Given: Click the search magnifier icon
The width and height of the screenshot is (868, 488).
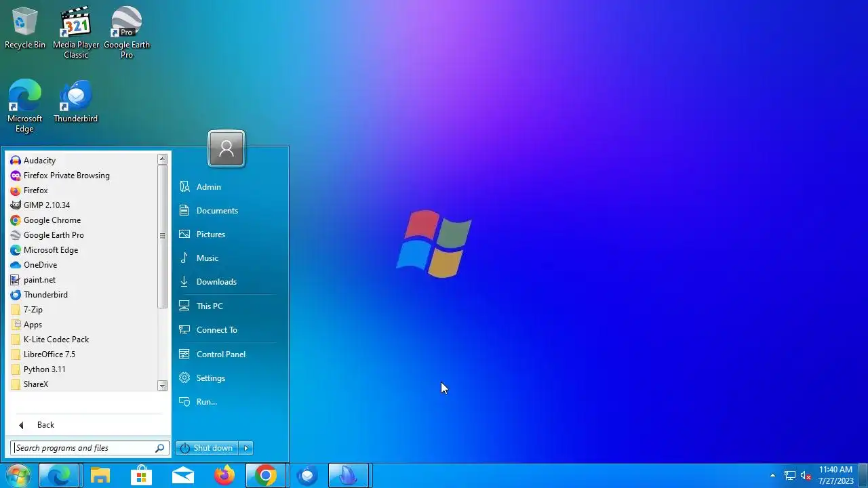Looking at the screenshot, I should (x=160, y=448).
